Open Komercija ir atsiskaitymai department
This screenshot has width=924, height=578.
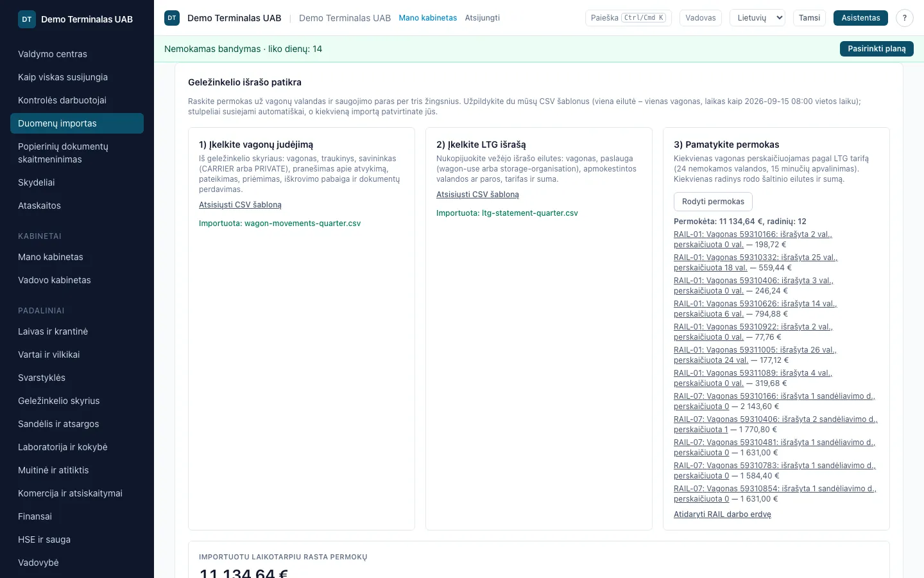coord(77,493)
